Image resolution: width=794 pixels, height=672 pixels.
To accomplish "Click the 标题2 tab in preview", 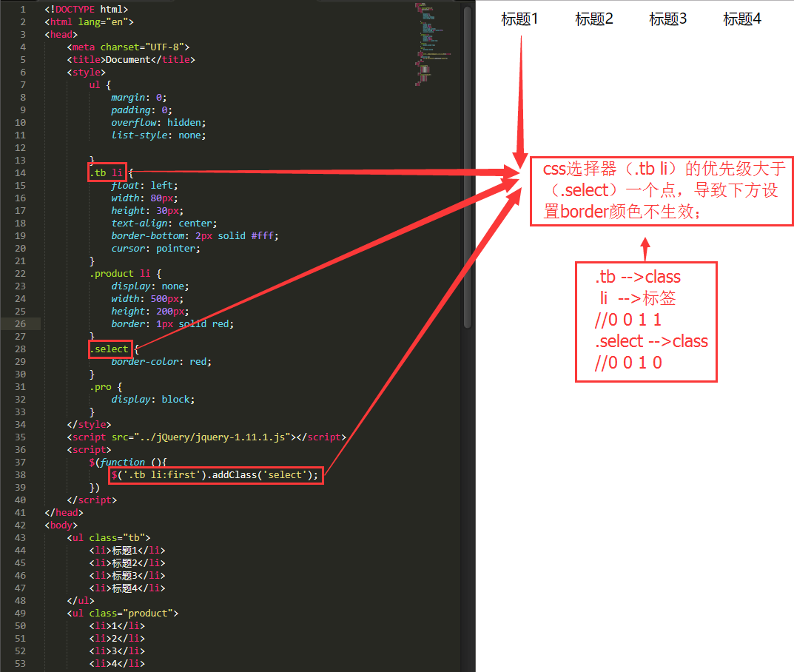I will click(x=594, y=19).
